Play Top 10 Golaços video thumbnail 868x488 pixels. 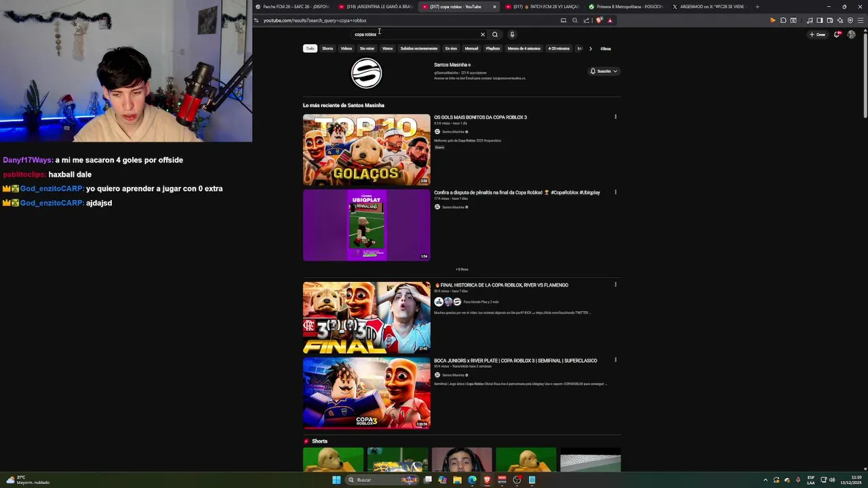point(366,150)
